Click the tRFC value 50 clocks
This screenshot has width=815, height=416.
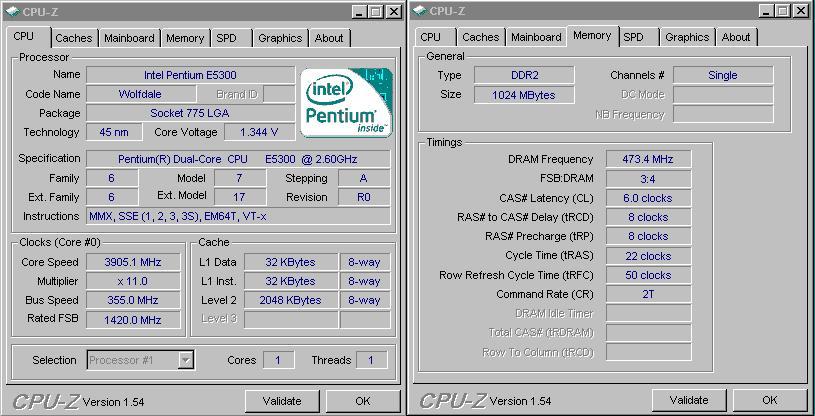[648, 275]
